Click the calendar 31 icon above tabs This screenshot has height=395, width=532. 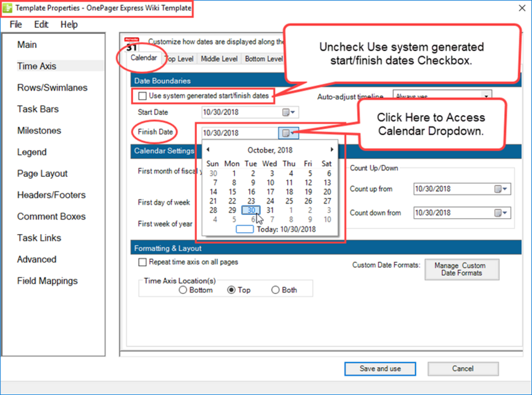[x=132, y=45]
